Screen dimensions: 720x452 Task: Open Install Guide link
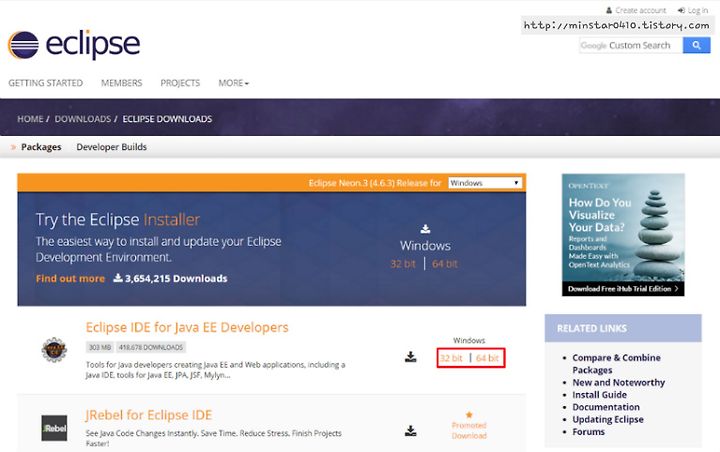click(x=599, y=395)
